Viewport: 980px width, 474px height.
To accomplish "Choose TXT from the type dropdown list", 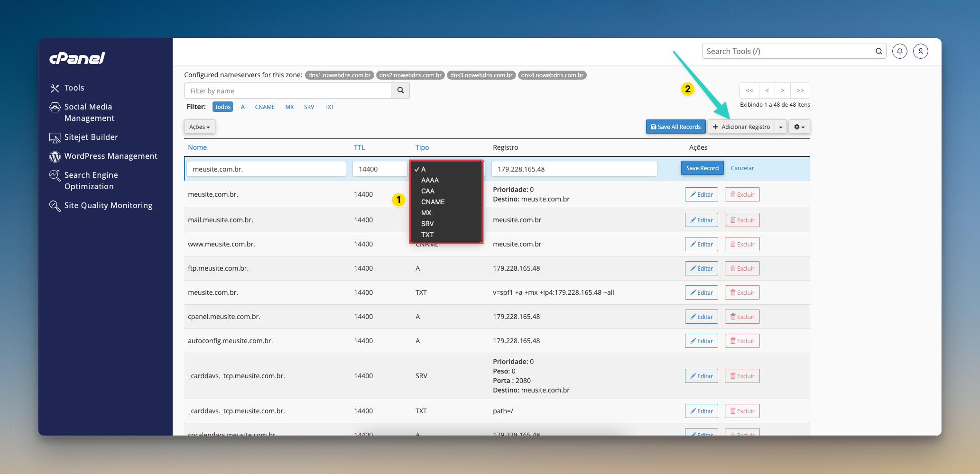I will tap(427, 235).
